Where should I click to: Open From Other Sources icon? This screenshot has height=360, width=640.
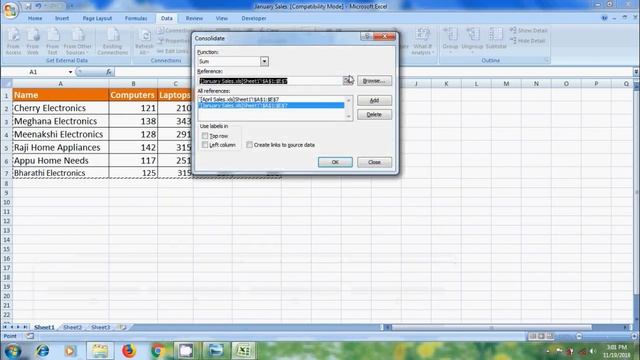[x=77, y=40]
